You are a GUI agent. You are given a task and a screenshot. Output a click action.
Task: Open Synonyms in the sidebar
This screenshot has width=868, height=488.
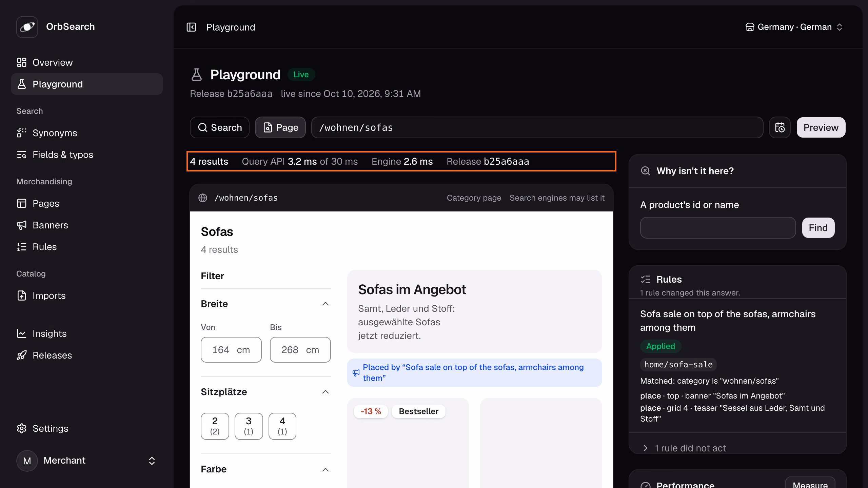click(87, 133)
